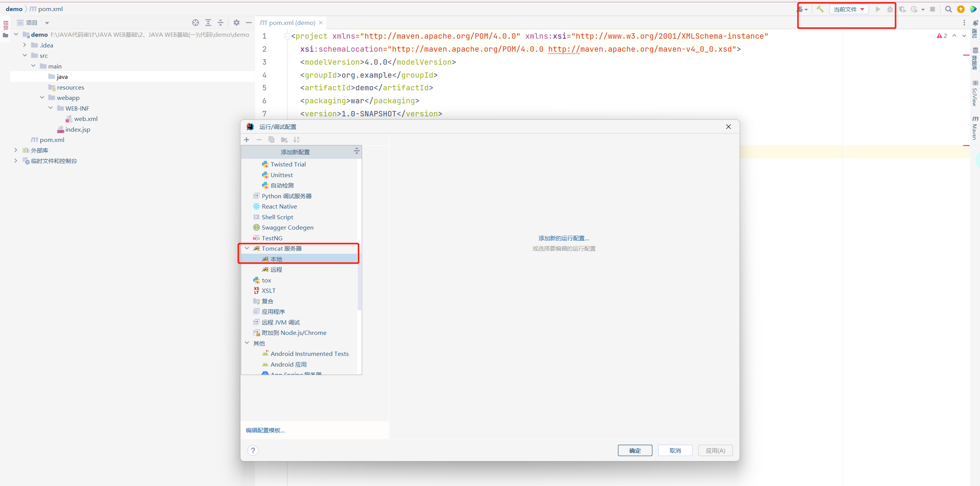Open project panel settings gear
This screenshot has width=980, height=486.
(x=236, y=23)
